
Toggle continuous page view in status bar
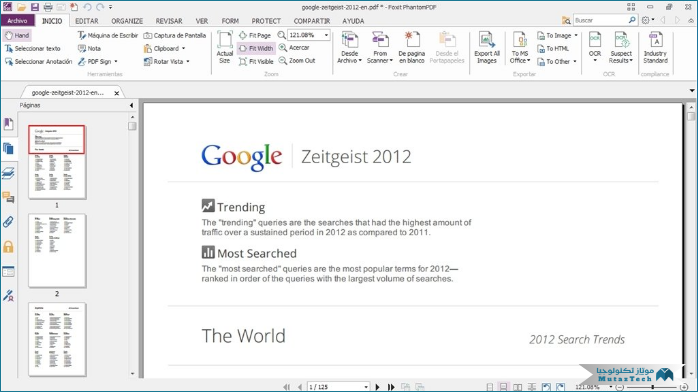[x=503, y=387]
